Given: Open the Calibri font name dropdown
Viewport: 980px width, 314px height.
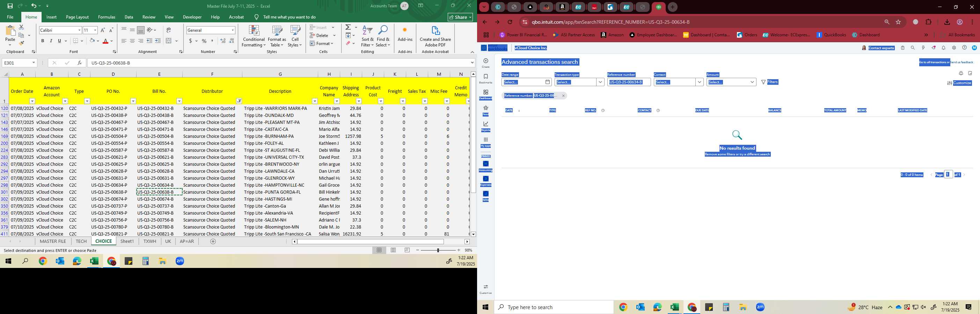Looking at the screenshot, I should tap(80, 30).
